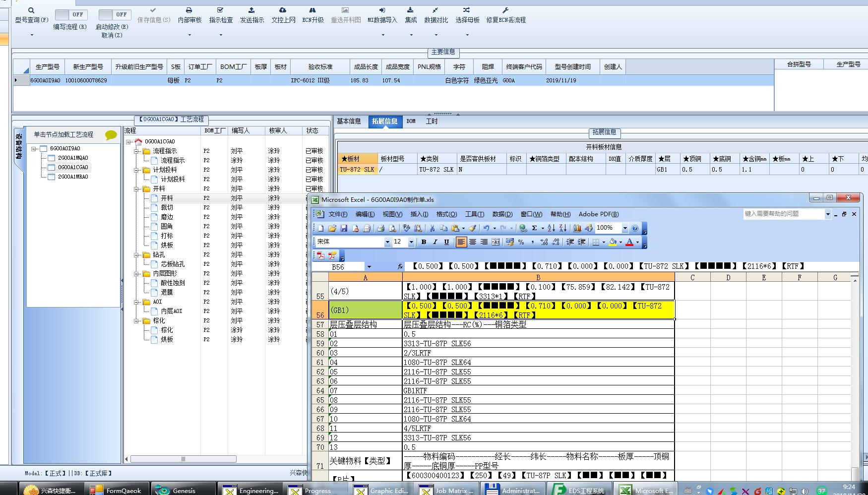This screenshot has width=868, height=495.
Task: Open Excel 格式(O) menu
Action: [x=446, y=214]
